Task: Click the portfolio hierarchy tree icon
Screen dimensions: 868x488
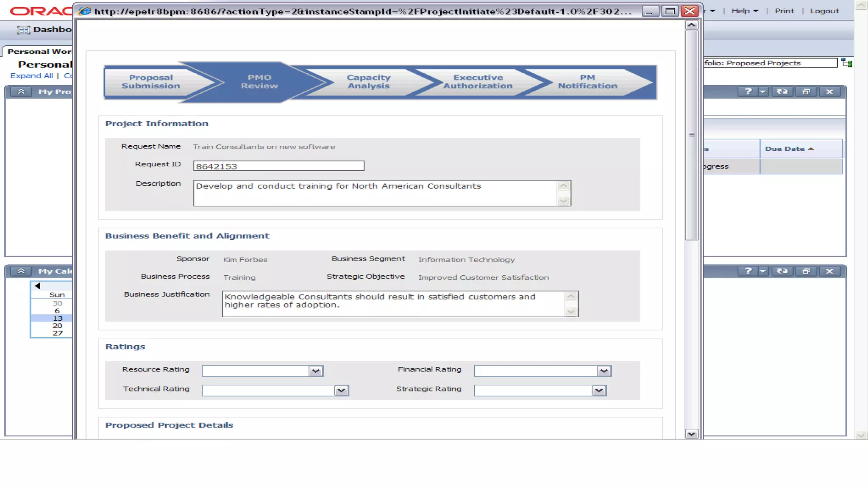Action: coord(846,63)
